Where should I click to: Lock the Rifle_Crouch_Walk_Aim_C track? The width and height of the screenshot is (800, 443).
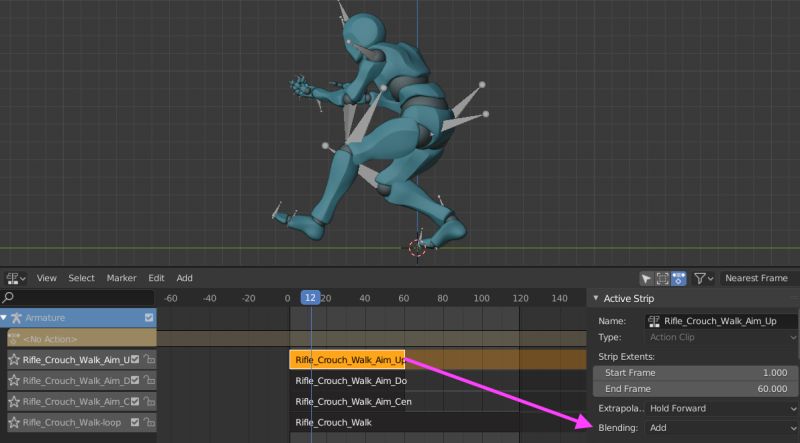[x=148, y=402]
